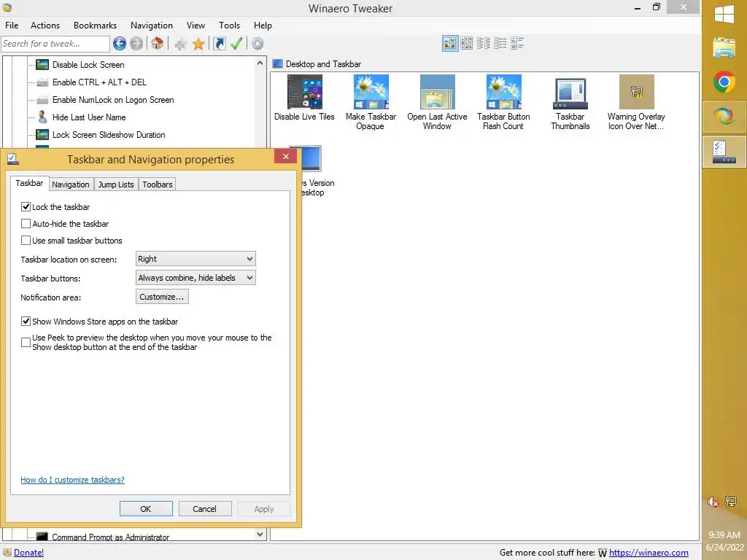
Task: Open the Make Taskbar Opaque tweak
Action: [x=371, y=102]
